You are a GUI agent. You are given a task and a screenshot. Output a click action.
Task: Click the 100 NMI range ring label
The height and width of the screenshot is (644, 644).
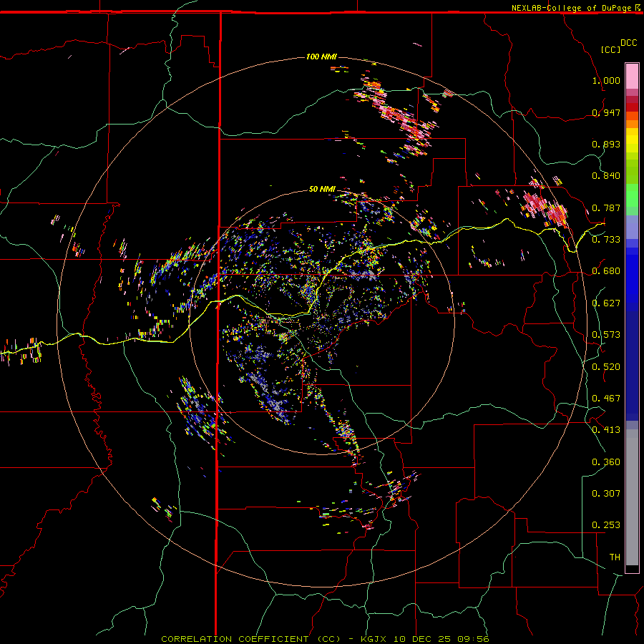pyautogui.click(x=321, y=57)
